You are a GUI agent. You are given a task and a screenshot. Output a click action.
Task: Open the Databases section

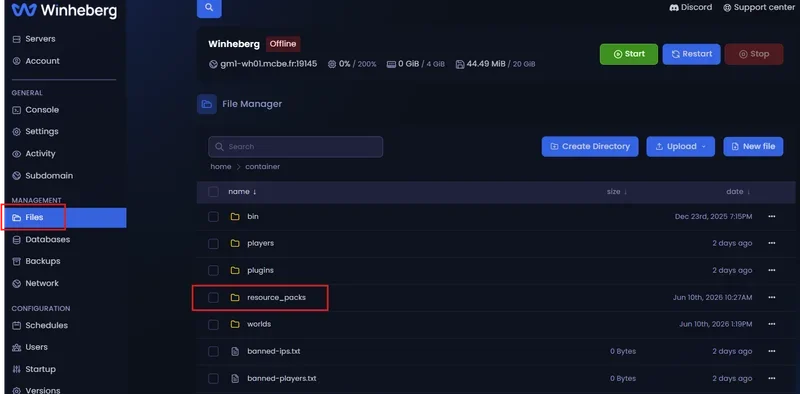pos(41,239)
